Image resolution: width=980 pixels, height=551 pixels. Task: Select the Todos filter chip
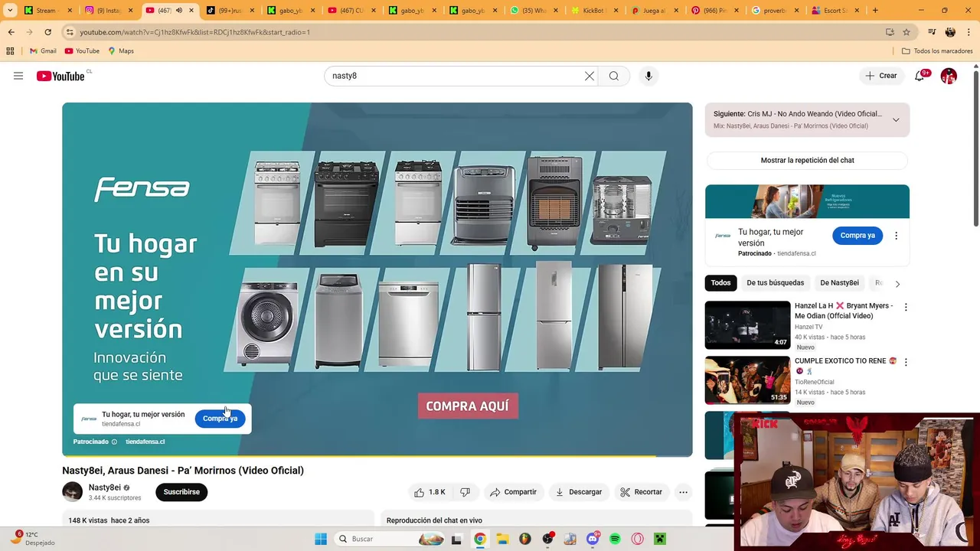(x=720, y=283)
